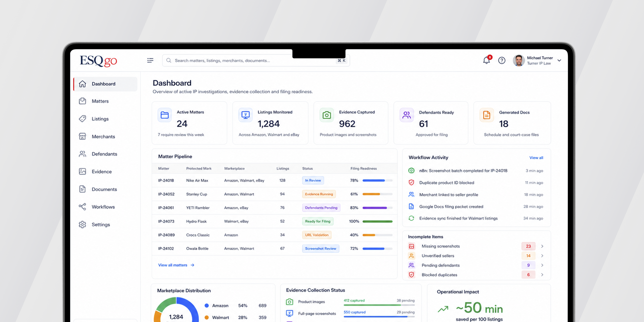Image resolution: width=644 pixels, height=322 pixels.
Task: Click the Pending defendants people icon
Action: [411, 265]
